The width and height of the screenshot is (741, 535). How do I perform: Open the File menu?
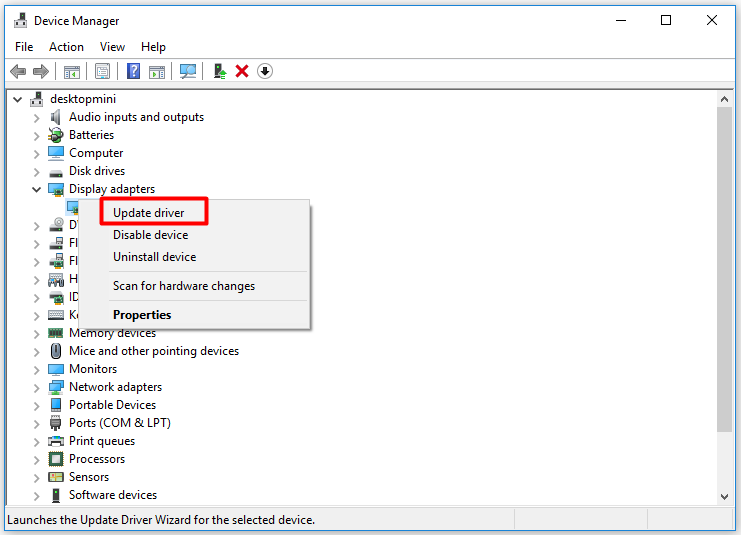[24, 47]
